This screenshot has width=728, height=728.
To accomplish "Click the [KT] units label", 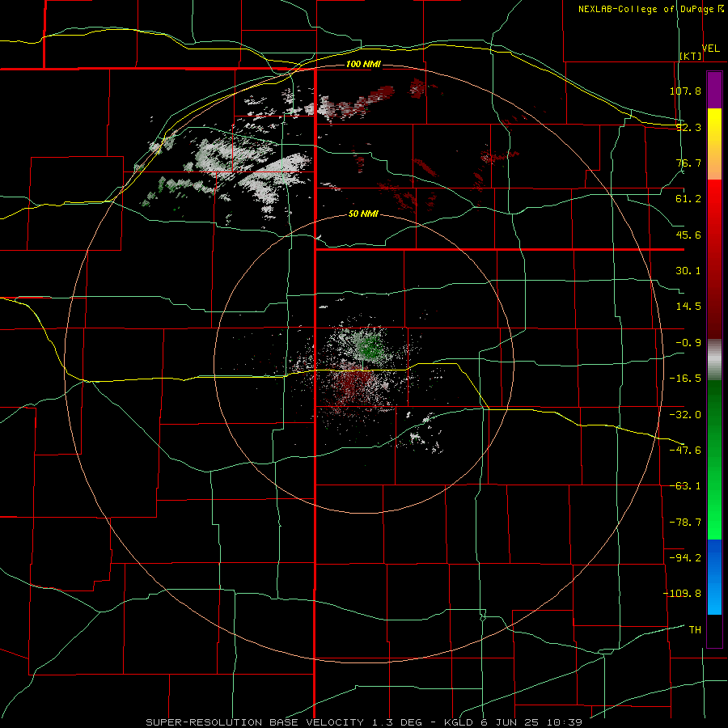I will pyautogui.click(x=691, y=56).
